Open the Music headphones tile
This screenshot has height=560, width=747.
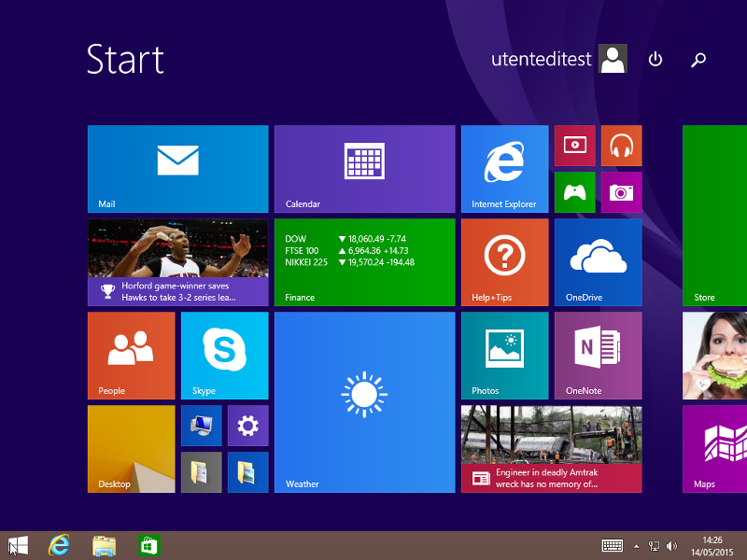(x=622, y=146)
